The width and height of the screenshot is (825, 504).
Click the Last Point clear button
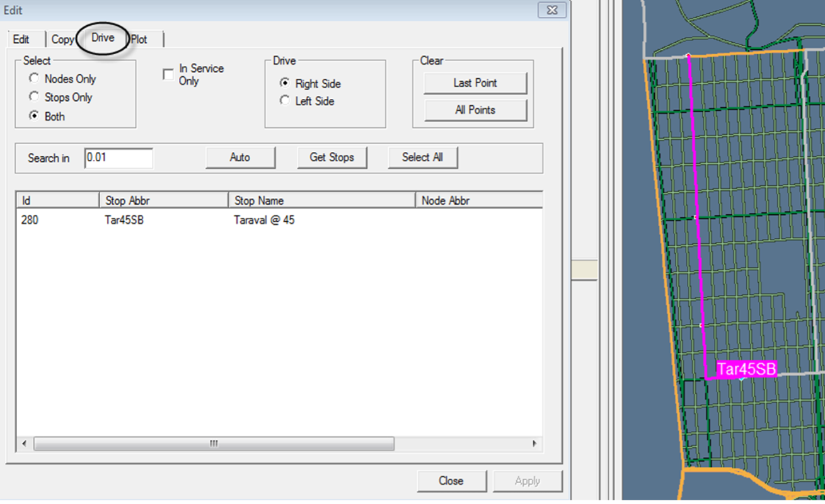pyautogui.click(x=475, y=83)
